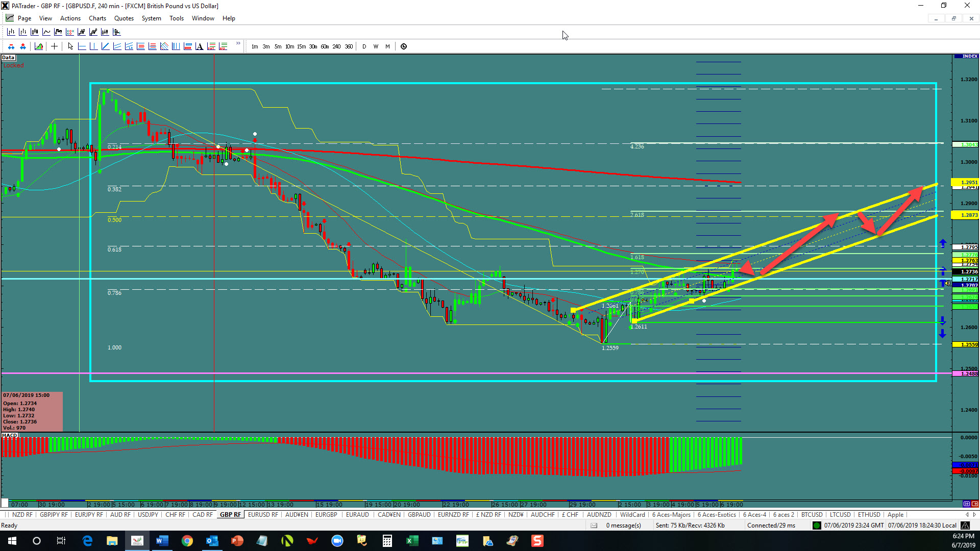
Task: Switch chart to 360 minute timeframe
Action: tap(349, 46)
